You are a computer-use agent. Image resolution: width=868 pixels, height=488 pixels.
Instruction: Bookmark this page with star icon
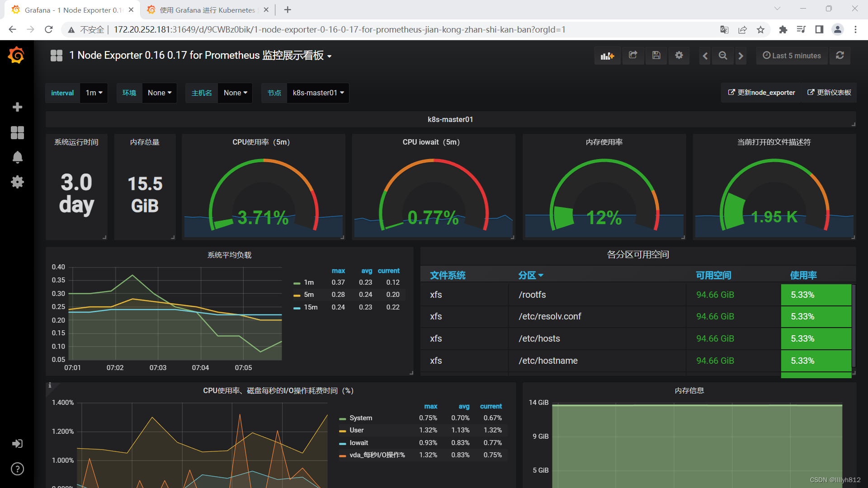[x=761, y=30]
